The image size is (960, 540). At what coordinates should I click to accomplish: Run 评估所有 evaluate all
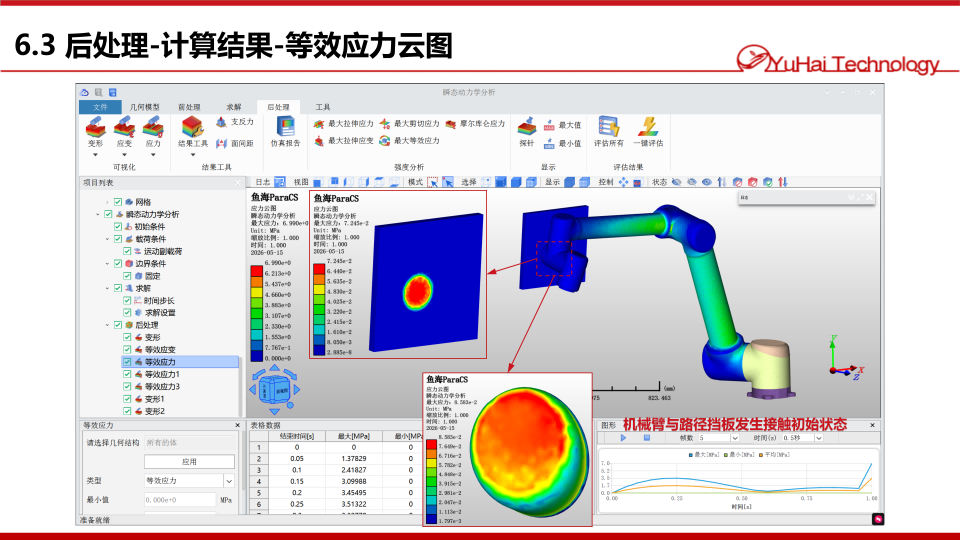(609, 132)
